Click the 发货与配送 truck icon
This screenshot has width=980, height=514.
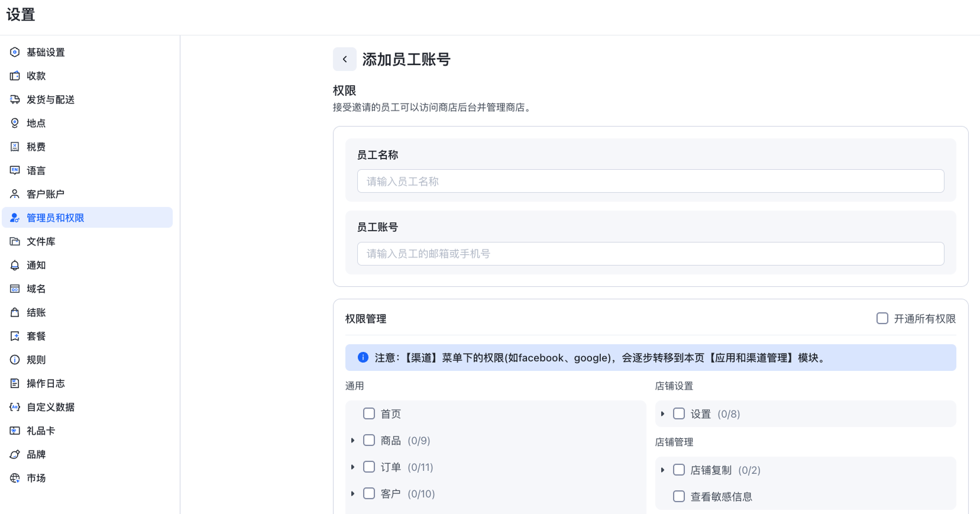(x=15, y=99)
